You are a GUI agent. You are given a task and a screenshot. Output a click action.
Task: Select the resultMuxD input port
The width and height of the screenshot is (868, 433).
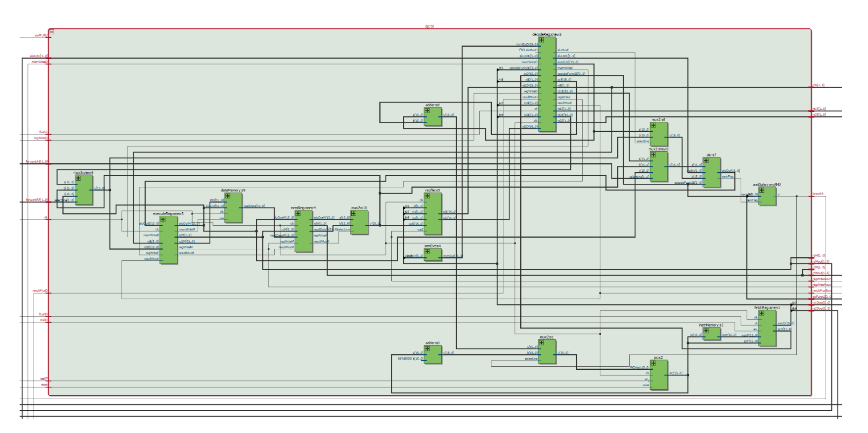tap(40, 291)
